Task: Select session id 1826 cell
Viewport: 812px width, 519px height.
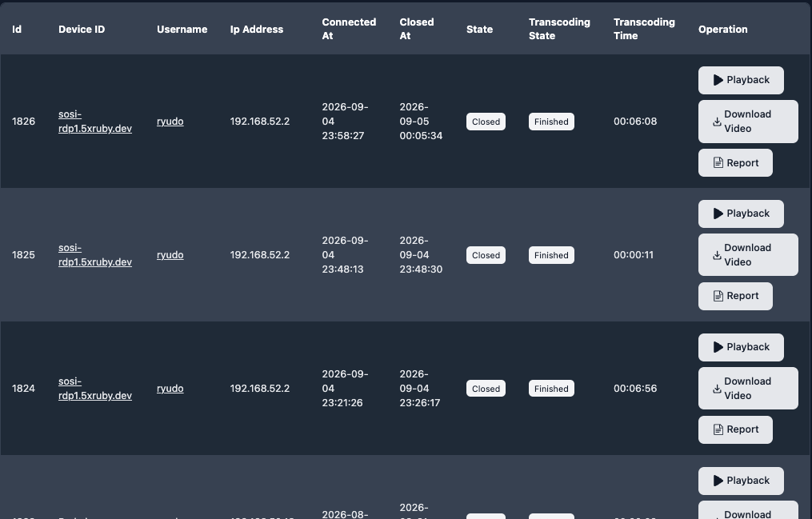Action: click(x=23, y=122)
